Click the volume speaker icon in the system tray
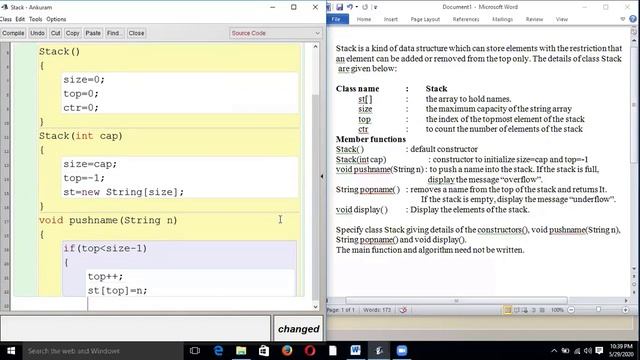 coord(588,351)
